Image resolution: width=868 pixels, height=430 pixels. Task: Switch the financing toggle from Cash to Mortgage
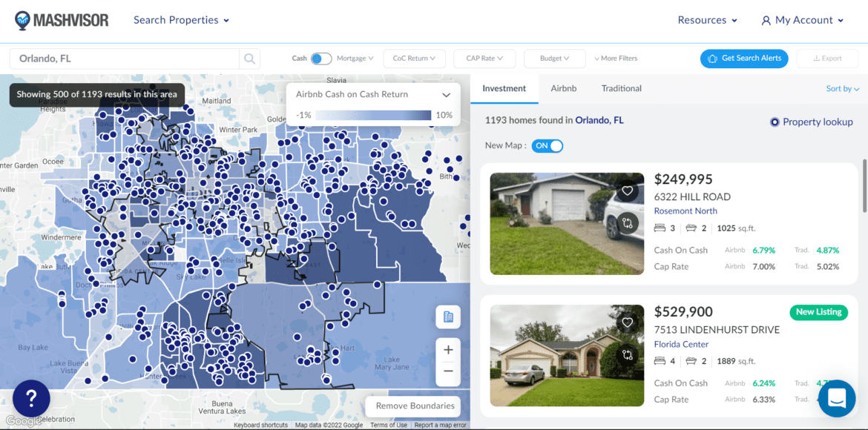coord(320,58)
